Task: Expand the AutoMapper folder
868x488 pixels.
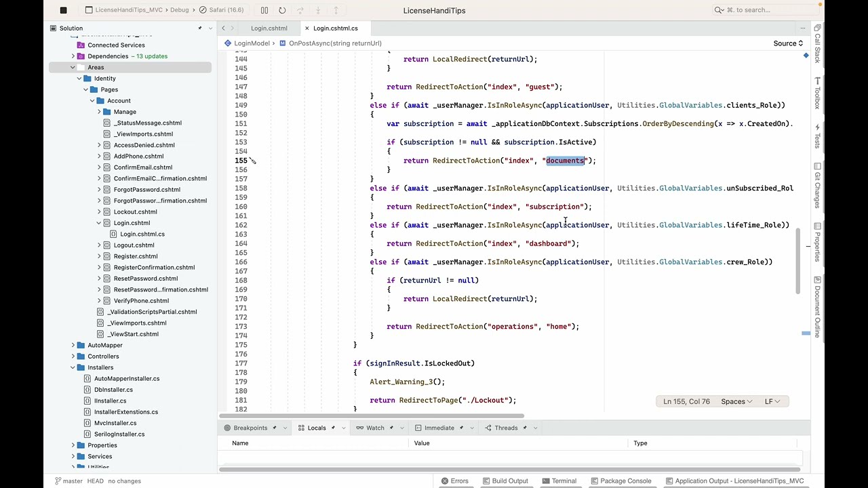Action: pyautogui.click(x=73, y=345)
